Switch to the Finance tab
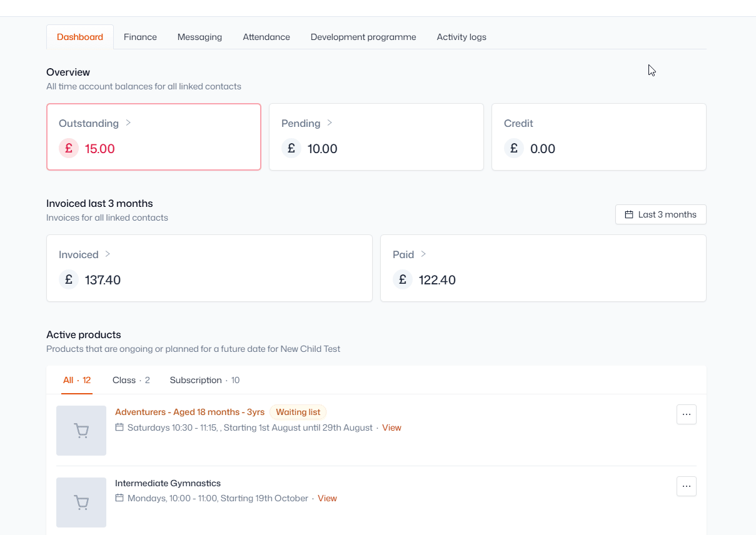This screenshot has height=535, width=756. point(140,37)
